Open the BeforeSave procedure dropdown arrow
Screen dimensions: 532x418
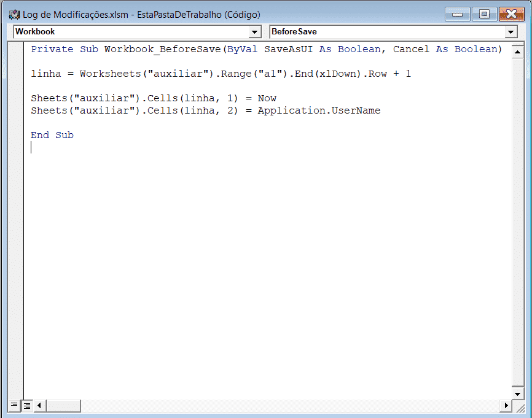(x=510, y=32)
